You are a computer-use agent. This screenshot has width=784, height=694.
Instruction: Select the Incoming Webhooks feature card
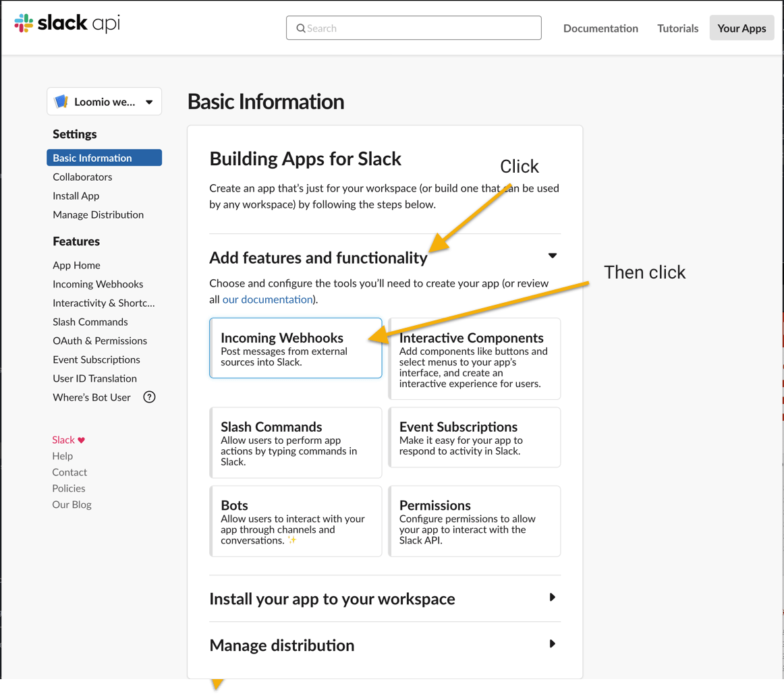[x=296, y=348]
